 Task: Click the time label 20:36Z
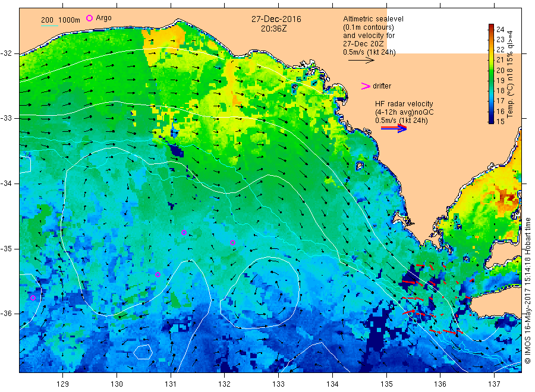(273, 29)
